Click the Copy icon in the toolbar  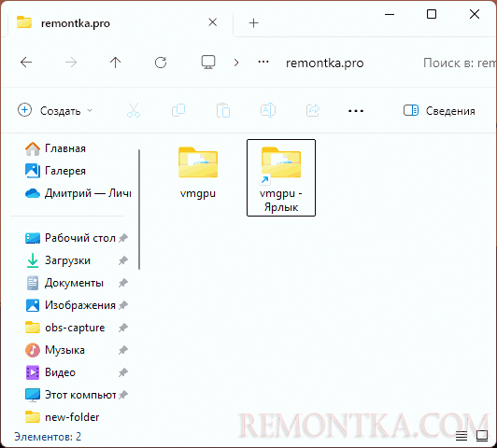click(x=178, y=110)
